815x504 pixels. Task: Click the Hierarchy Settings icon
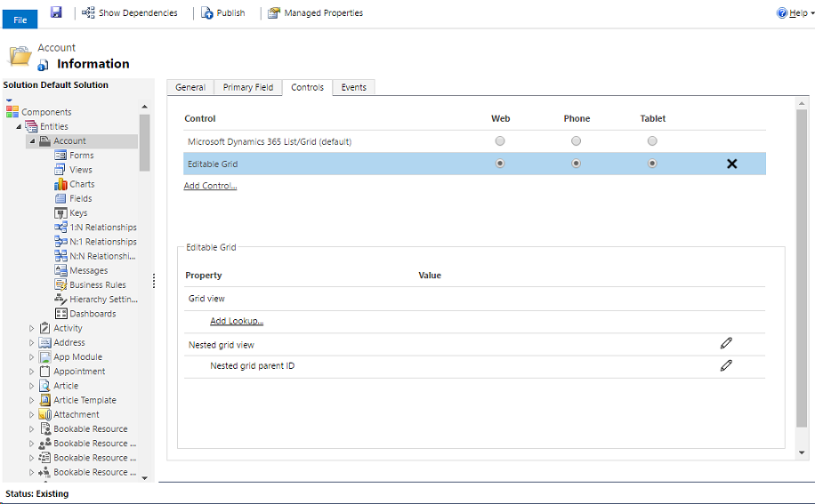(x=61, y=299)
